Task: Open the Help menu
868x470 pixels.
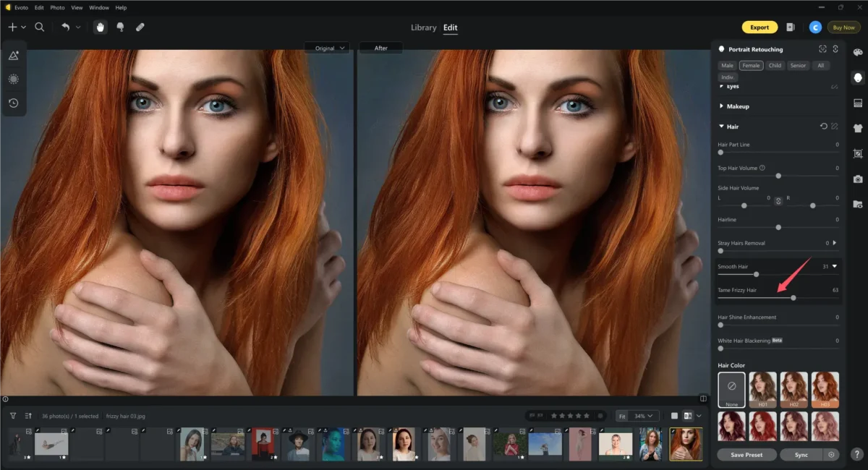Action: click(121, 7)
